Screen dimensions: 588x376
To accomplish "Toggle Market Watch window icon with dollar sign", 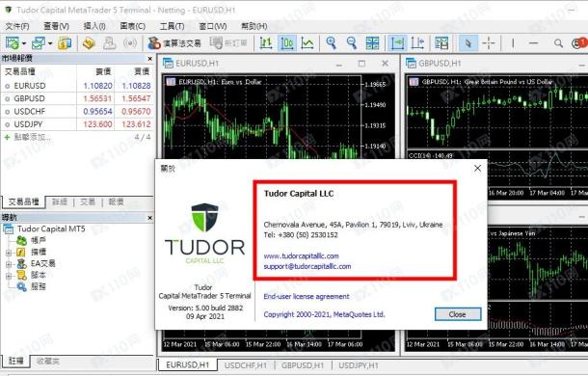I will pos(65,43).
